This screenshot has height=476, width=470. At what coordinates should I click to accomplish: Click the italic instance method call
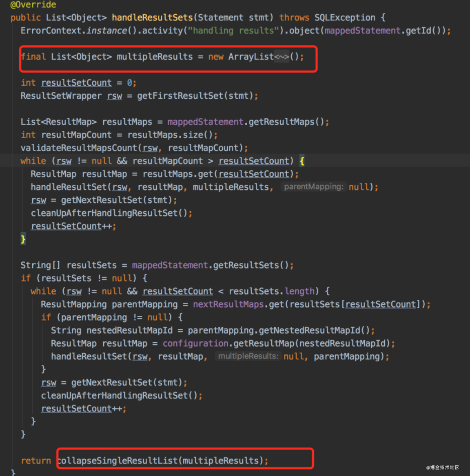pyautogui.click(x=106, y=31)
